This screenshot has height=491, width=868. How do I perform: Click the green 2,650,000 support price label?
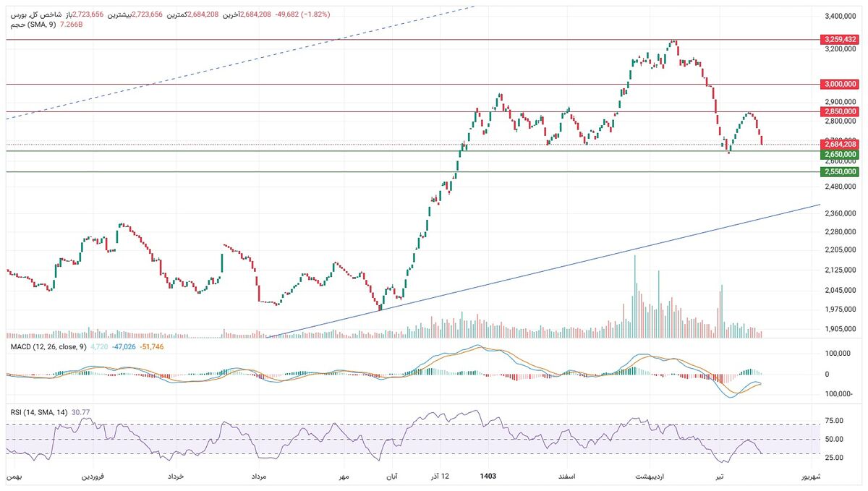840,154
